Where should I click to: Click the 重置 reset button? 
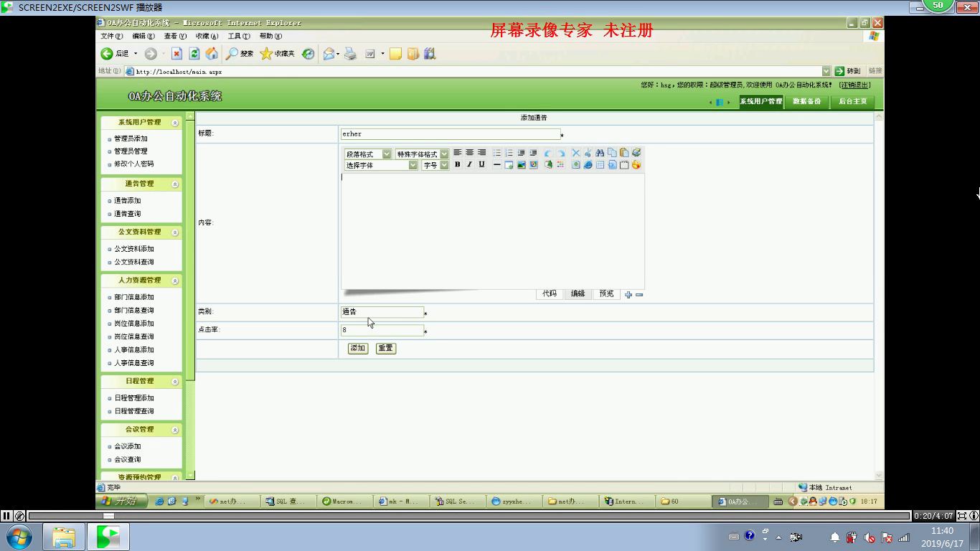pyautogui.click(x=386, y=348)
